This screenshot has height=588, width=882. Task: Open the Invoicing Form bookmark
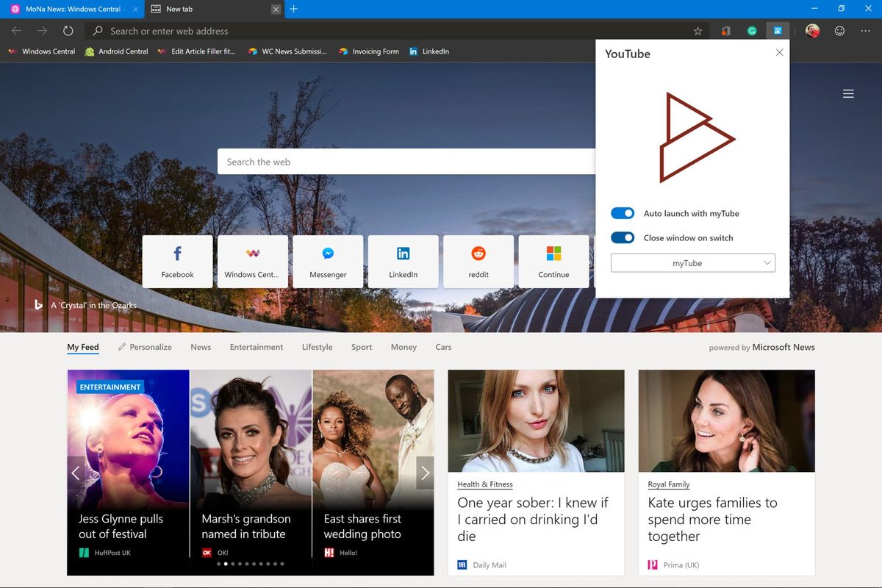coord(368,51)
